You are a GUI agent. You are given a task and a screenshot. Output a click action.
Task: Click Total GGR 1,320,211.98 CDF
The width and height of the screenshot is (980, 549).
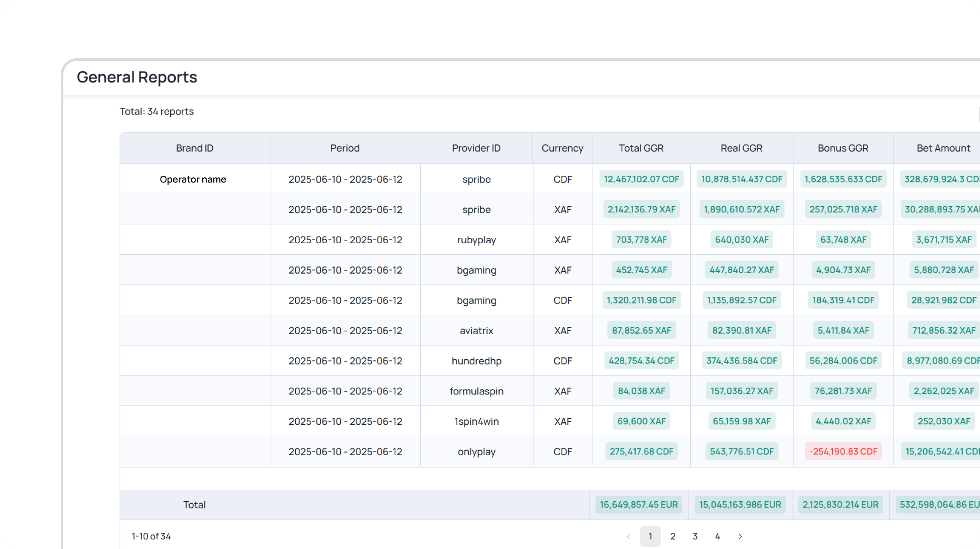coord(642,300)
